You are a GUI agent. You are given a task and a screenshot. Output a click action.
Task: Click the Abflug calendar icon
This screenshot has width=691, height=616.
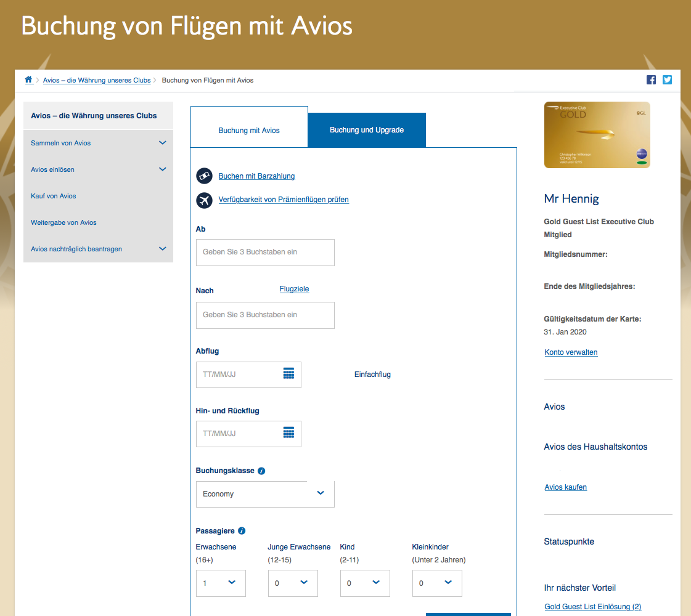coord(288,373)
